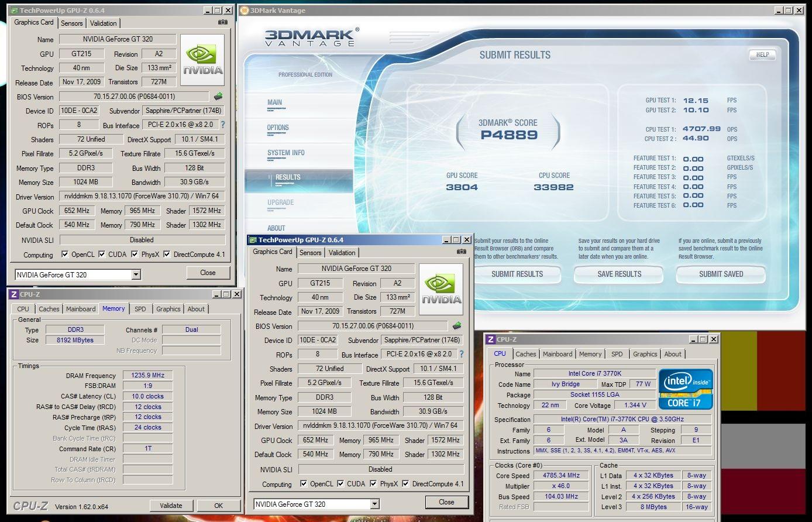The width and height of the screenshot is (812, 522).
Task: Open MAIN page in 3DMark sidebar
Action: coord(274,102)
